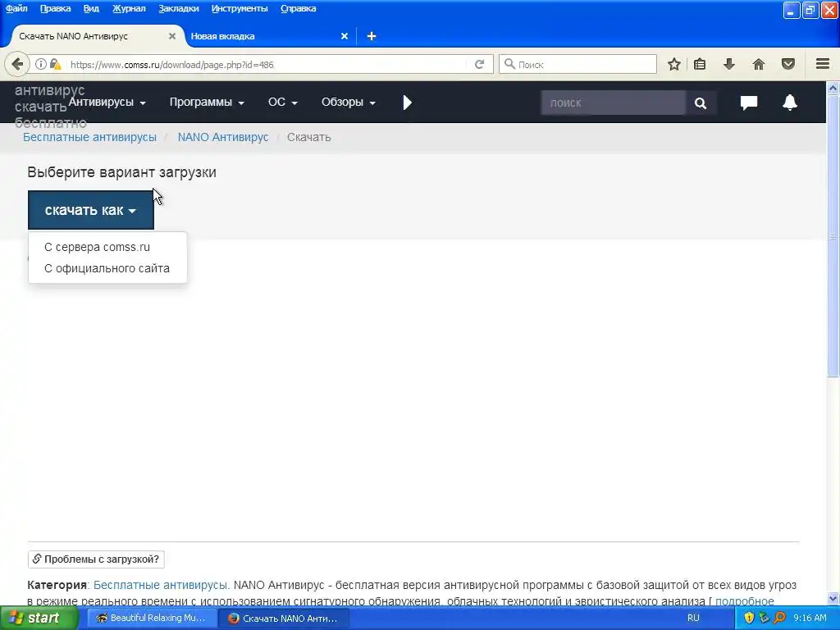Reload the page with the refresh icon

479,64
